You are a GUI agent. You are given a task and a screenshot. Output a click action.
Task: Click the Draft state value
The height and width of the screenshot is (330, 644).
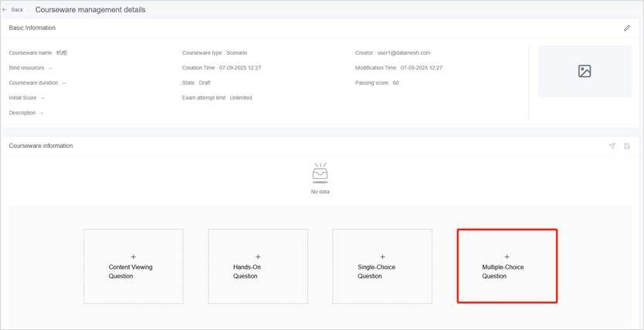coord(205,82)
